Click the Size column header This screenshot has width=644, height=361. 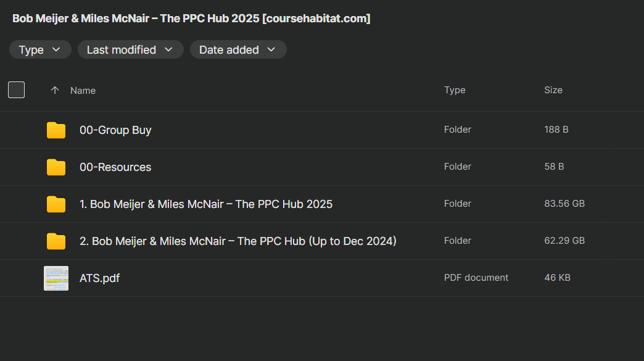coord(553,90)
